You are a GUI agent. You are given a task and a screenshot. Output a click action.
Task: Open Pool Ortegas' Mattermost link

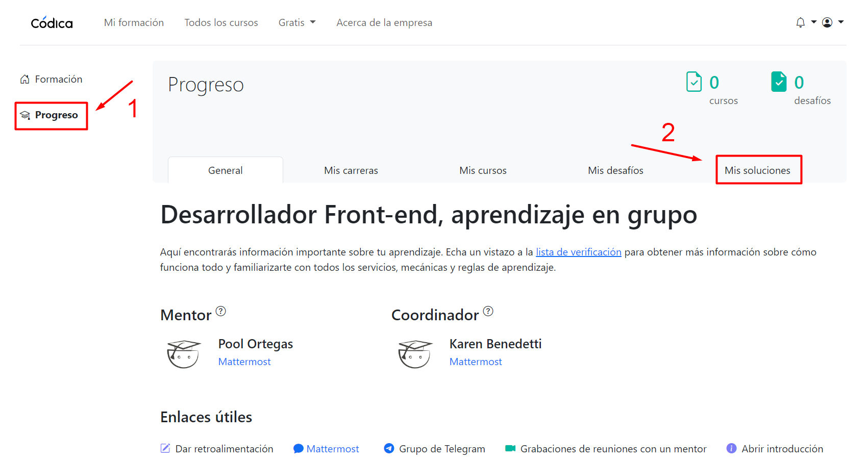[244, 362]
